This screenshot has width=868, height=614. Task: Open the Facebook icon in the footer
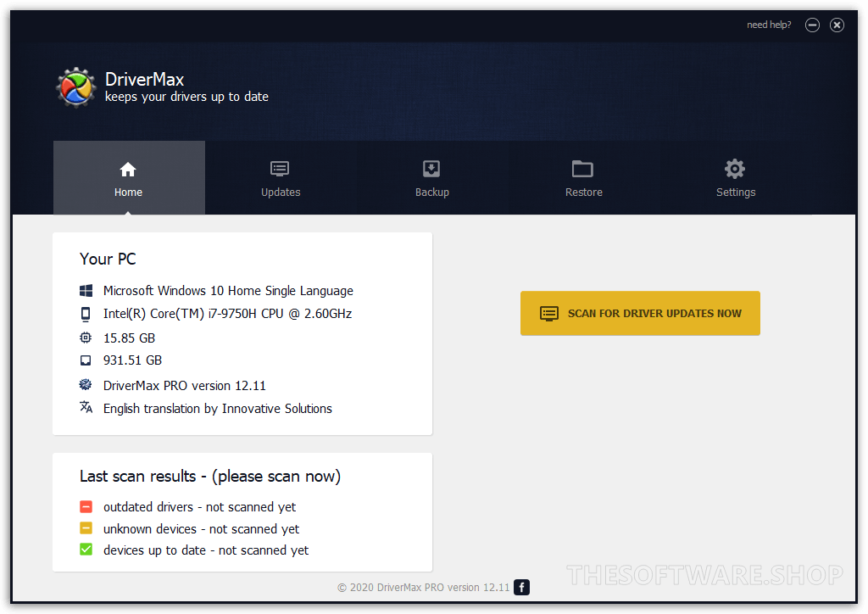pyautogui.click(x=522, y=587)
